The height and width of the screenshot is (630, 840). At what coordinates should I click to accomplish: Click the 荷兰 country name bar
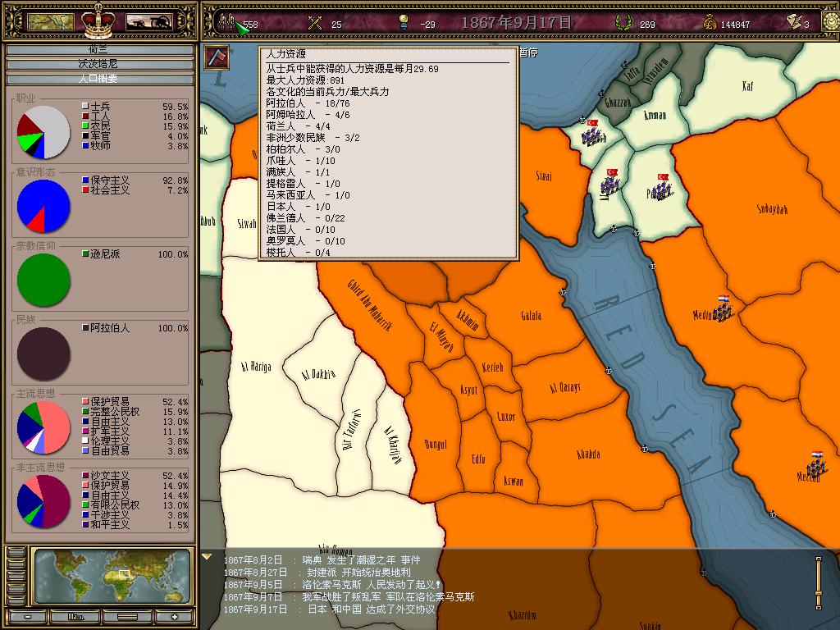click(98, 49)
